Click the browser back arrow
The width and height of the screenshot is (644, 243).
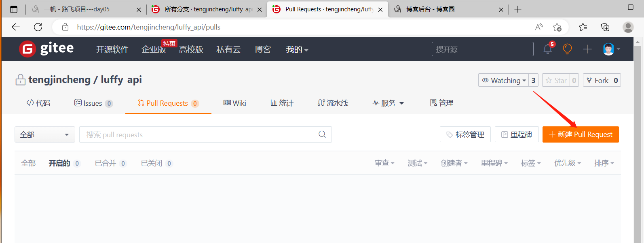pos(16,27)
